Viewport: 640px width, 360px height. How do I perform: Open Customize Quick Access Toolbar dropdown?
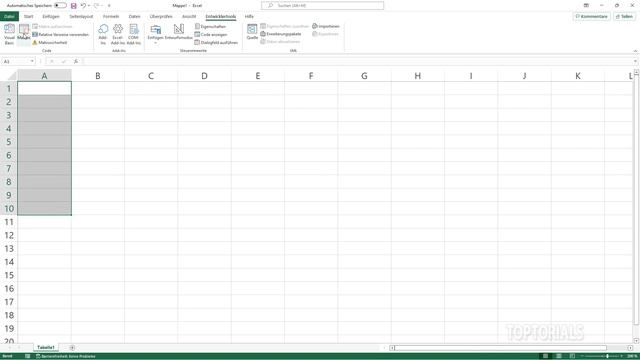pyautogui.click(x=109, y=6)
